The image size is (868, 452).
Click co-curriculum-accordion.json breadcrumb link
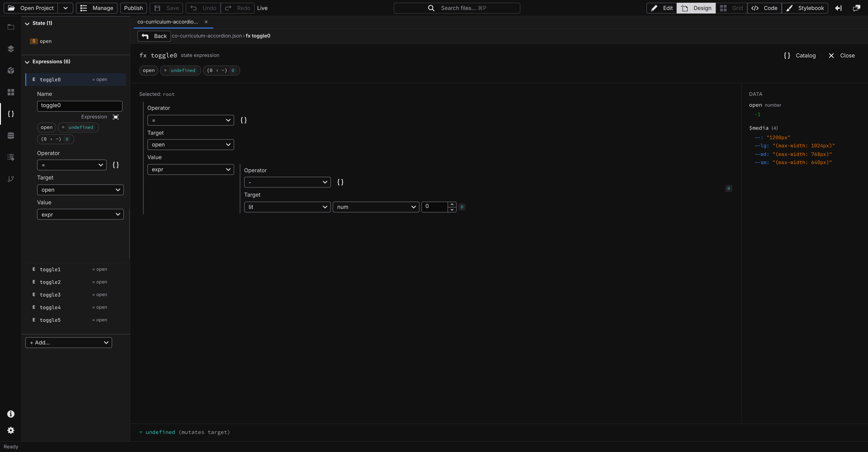207,36
